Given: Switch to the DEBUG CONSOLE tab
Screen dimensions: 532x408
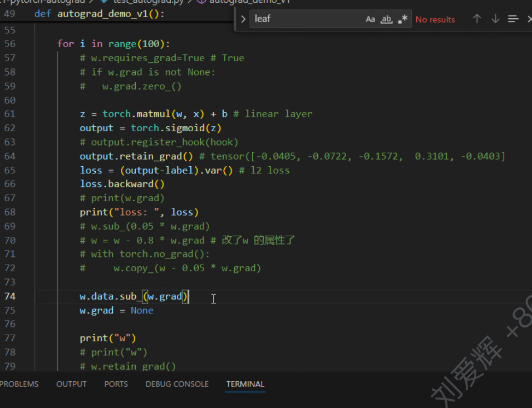Looking at the screenshot, I should click(x=177, y=384).
